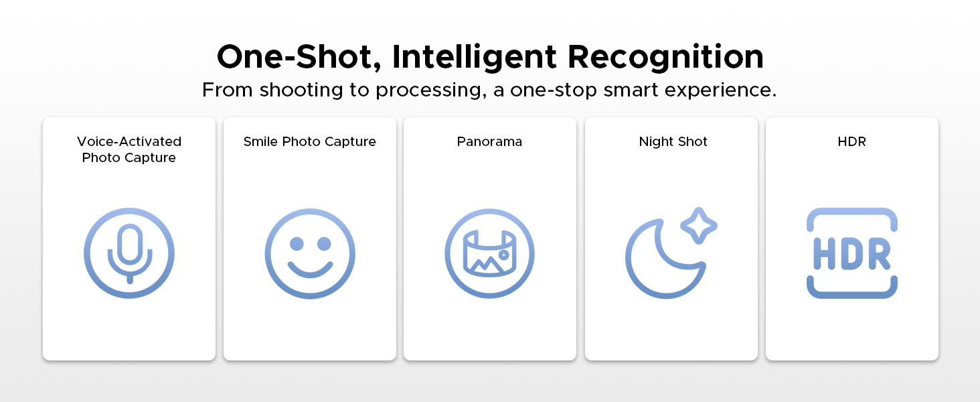Open the Panorama feature card
Image resolution: width=980 pixels, height=402 pixels.
490,239
